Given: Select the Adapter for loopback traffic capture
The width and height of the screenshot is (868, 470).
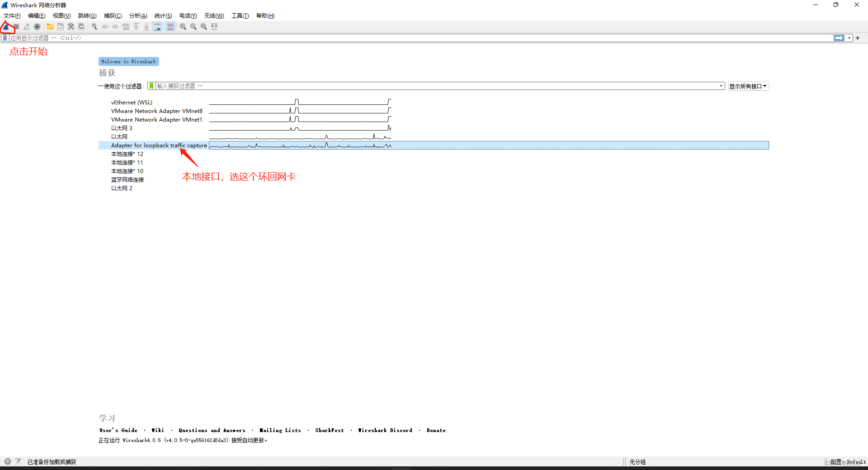Looking at the screenshot, I should coord(434,145).
